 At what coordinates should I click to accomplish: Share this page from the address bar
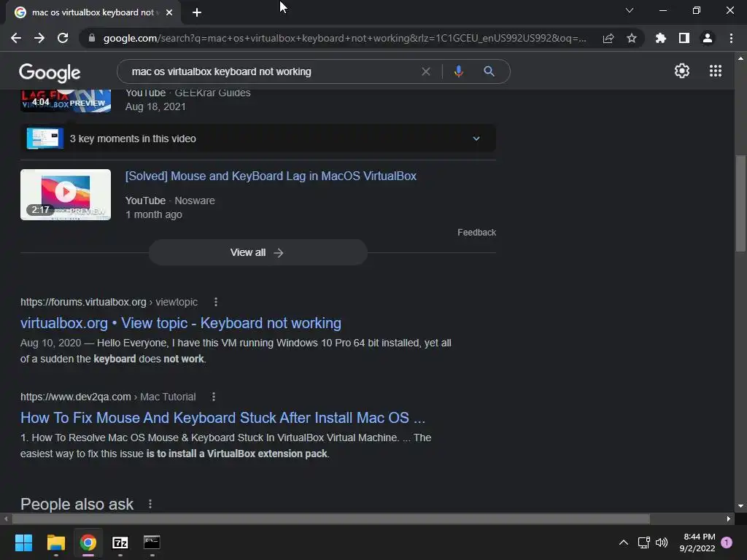608,39
